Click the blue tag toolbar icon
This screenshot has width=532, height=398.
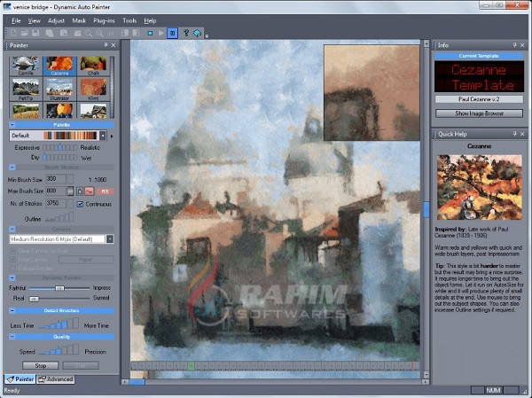[x=197, y=33]
